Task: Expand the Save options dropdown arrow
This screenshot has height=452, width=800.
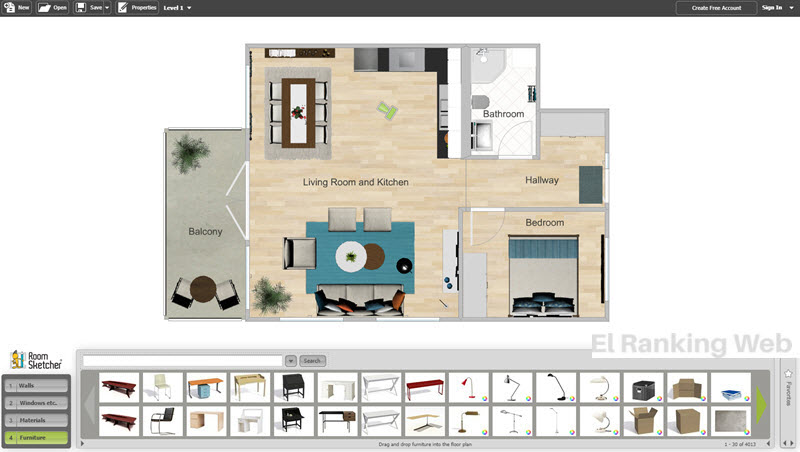Action: point(107,8)
